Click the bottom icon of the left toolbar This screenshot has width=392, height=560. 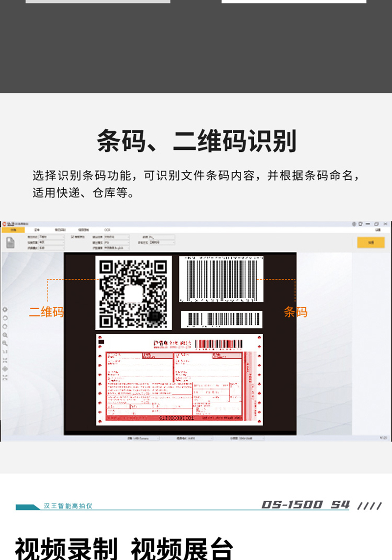pyautogui.click(x=5, y=377)
